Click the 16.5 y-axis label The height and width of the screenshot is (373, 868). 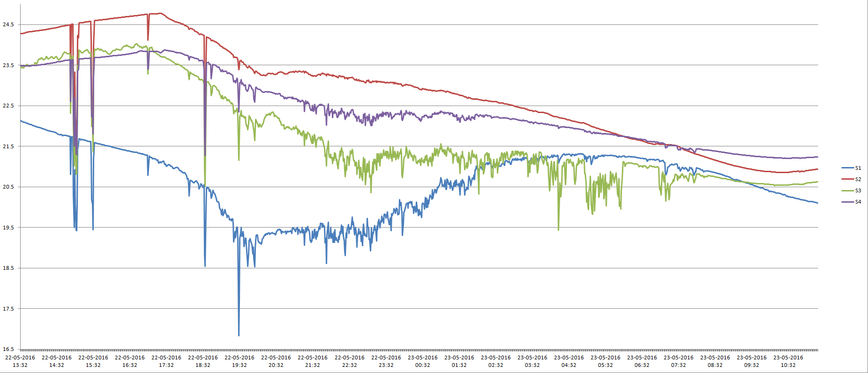point(8,349)
